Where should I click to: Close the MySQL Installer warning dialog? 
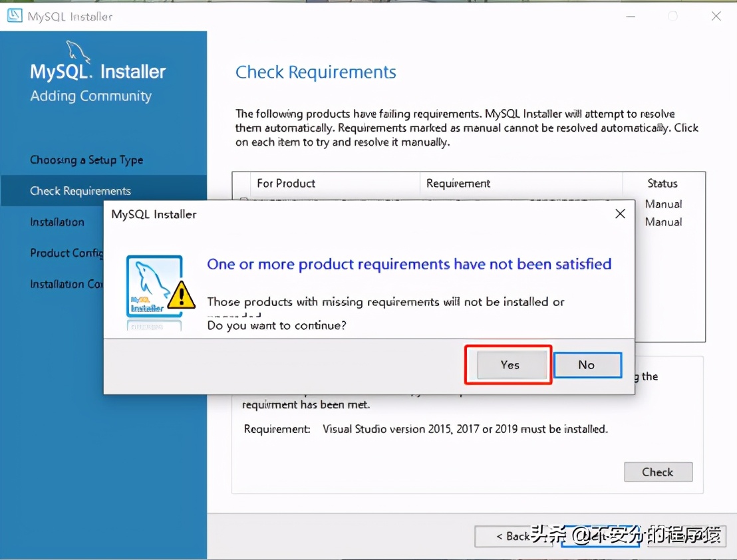click(x=620, y=213)
